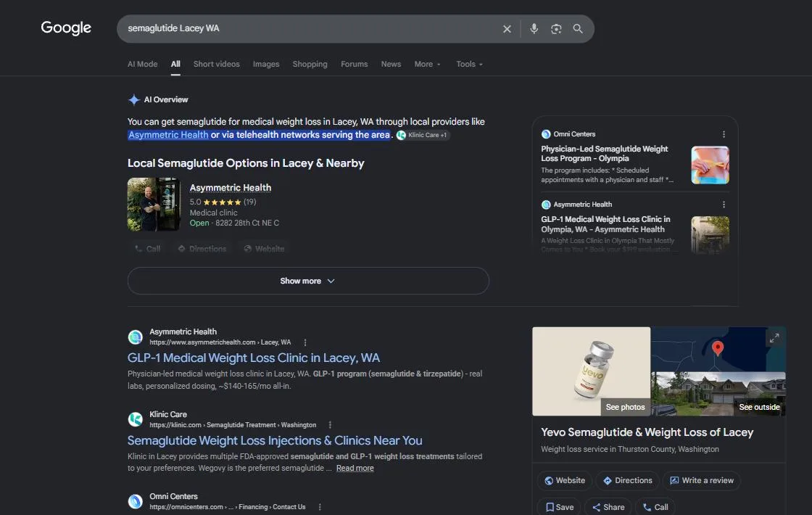Switch to AI Mode tab
Viewport: 812px width, 515px height.
coord(142,65)
